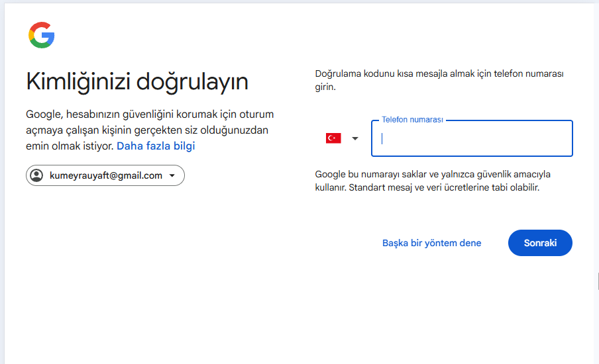
Task: Focus the Telefon numarası input field
Action: pos(472,138)
